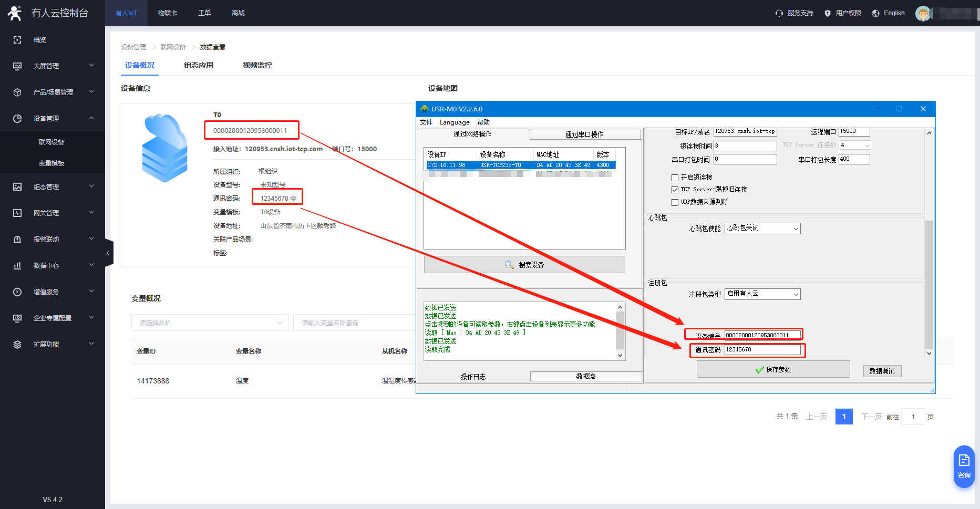Click the 设备编号 input field
Image resolution: width=980 pixels, height=509 pixels.
click(x=762, y=335)
